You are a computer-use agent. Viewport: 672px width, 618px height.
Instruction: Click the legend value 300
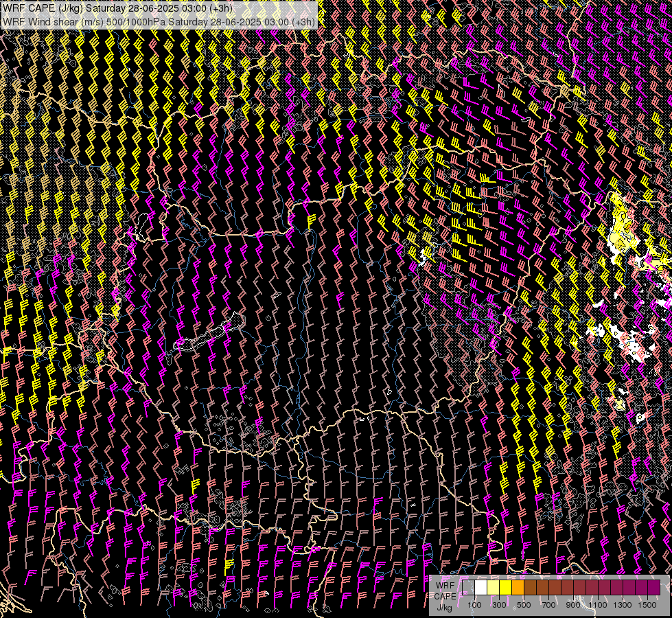tap(499, 605)
